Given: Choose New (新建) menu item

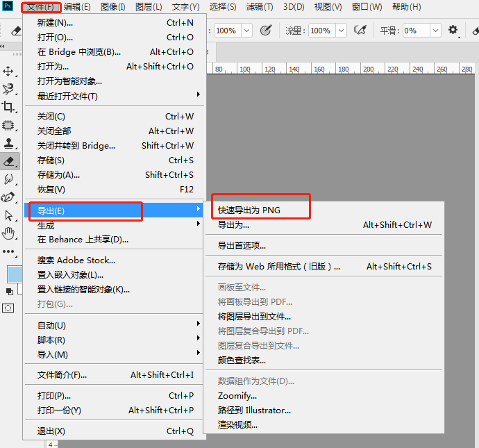Looking at the screenshot, I should click(x=114, y=23).
